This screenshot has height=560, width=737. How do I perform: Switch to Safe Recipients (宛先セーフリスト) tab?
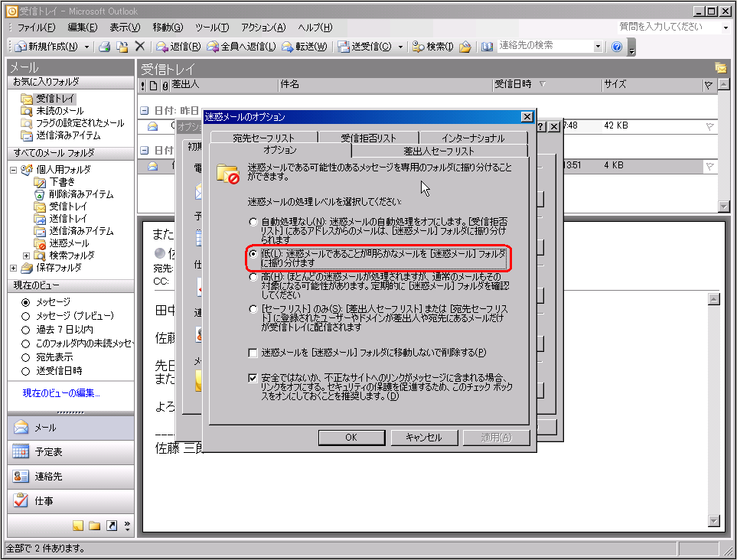264,138
